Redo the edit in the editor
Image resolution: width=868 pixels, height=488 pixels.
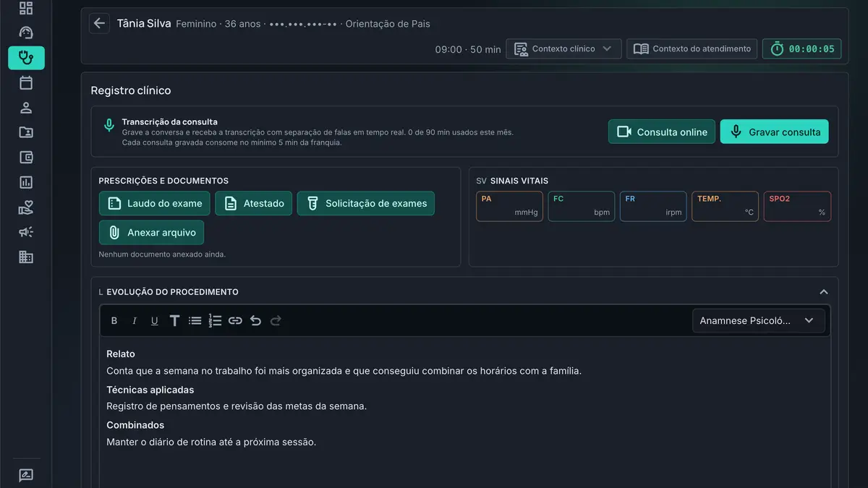[x=276, y=321]
